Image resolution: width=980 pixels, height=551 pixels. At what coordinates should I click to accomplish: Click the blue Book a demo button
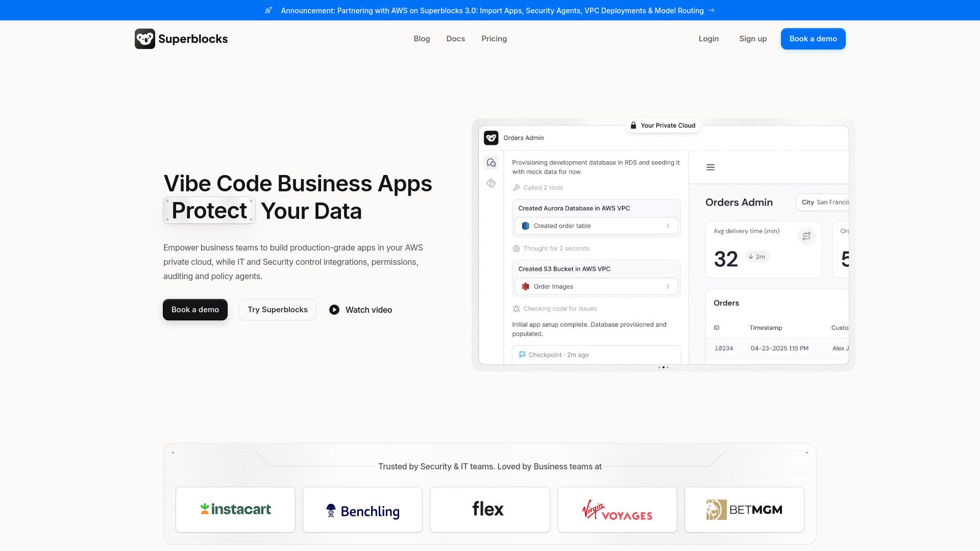pyautogui.click(x=813, y=39)
